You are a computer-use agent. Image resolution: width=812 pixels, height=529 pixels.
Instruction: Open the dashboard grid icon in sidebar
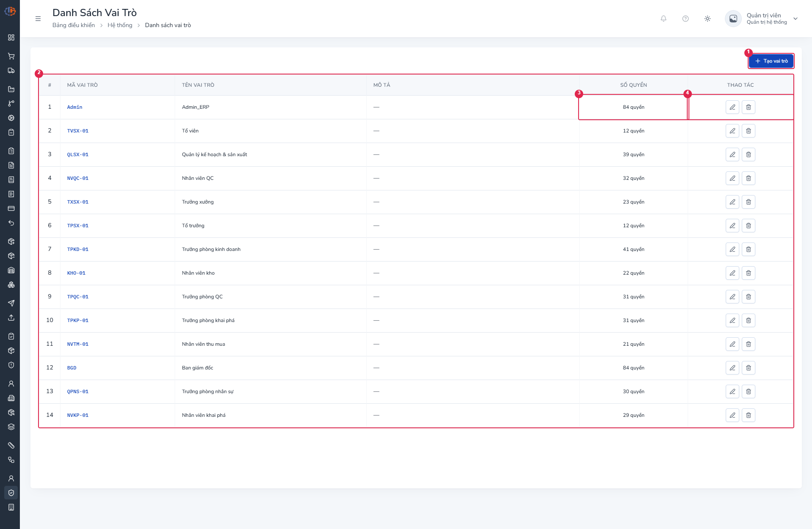click(11, 38)
